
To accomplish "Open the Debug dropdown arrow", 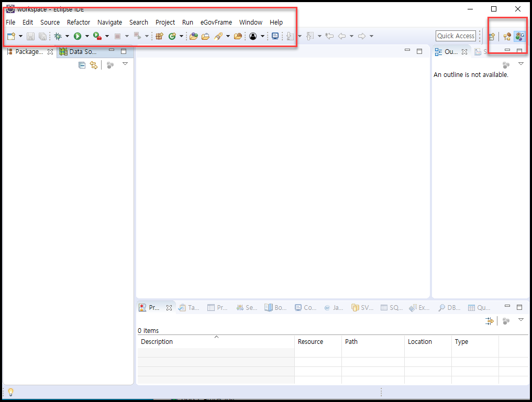I will (67, 36).
